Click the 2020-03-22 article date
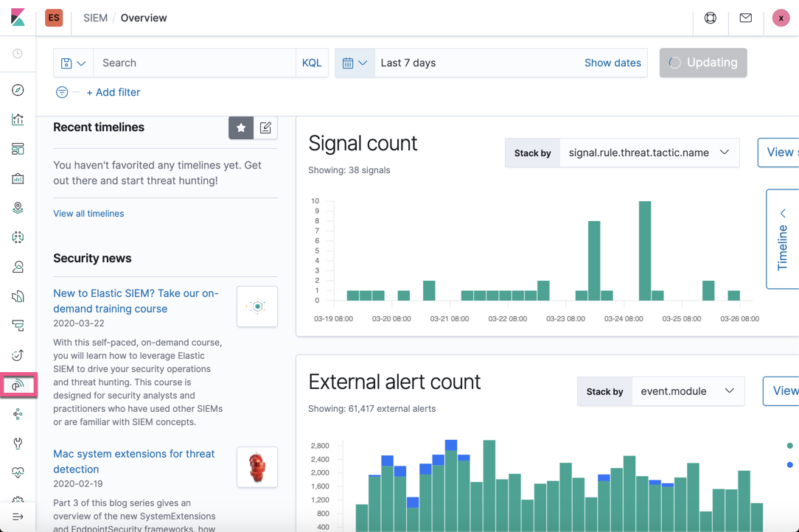This screenshot has width=799, height=532. [x=78, y=323]
